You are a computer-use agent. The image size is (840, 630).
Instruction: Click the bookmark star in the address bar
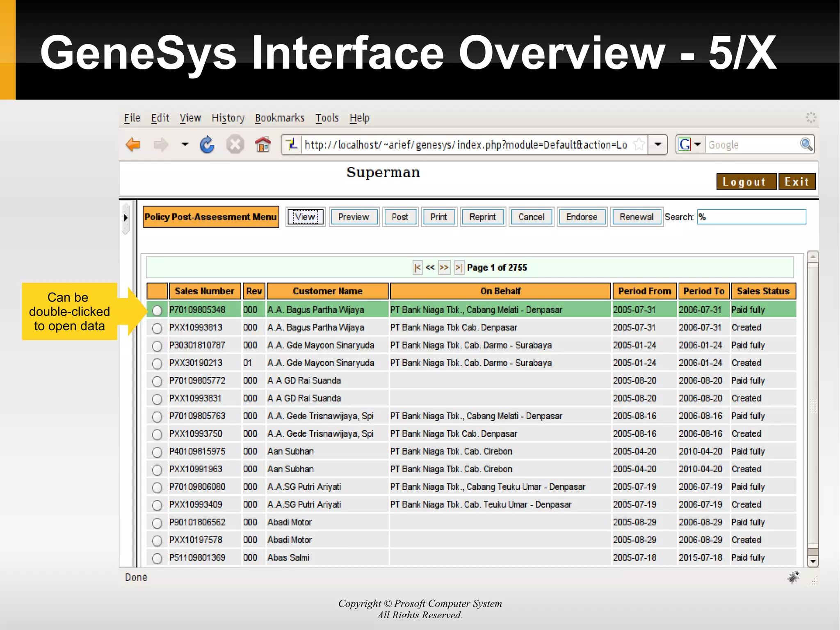click(639, 144)
